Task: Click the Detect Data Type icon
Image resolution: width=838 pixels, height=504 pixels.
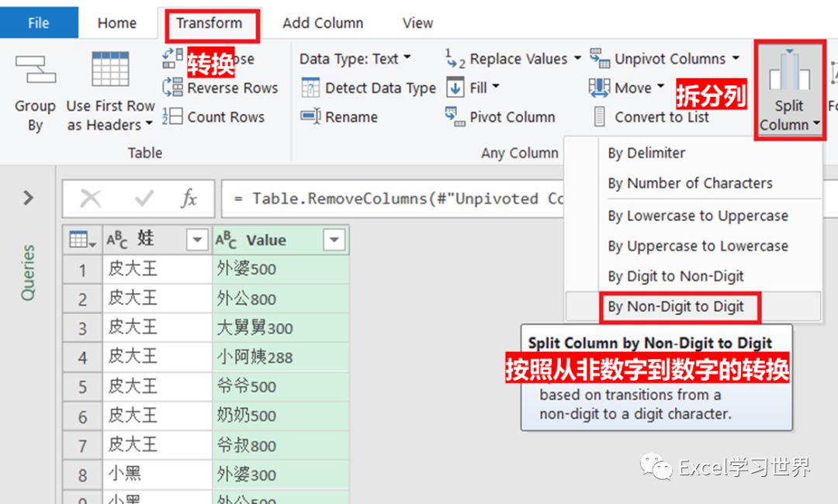Action: 310,88
